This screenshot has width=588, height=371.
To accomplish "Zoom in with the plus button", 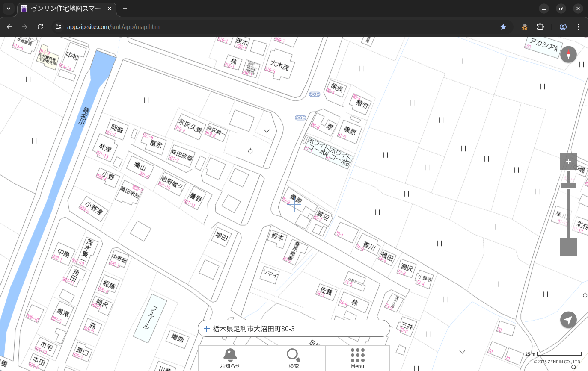I will [x=568, y=162].
